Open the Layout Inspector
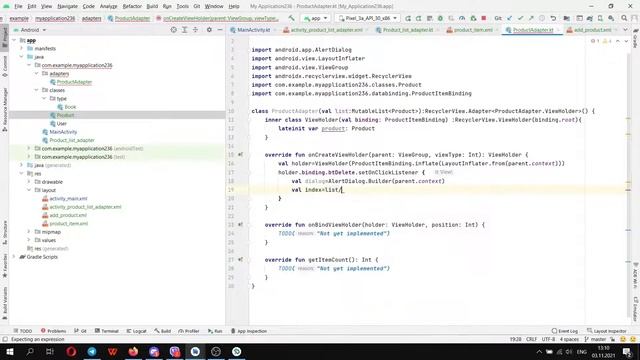 coord(607,331)
